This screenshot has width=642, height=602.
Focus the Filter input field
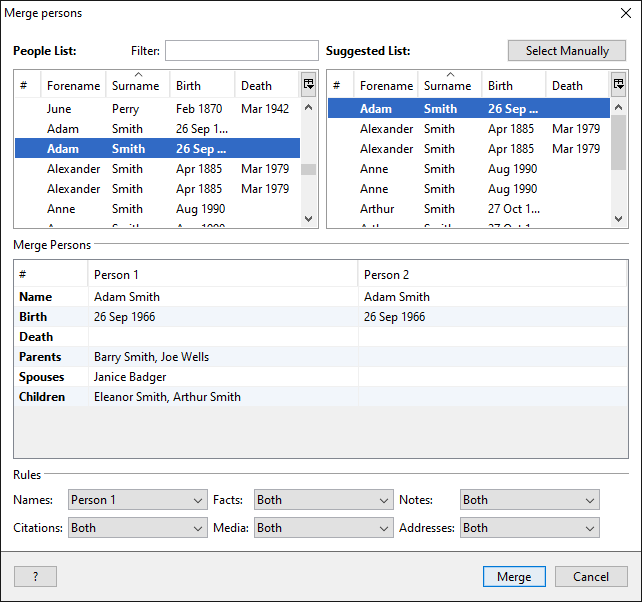point(242,50)
